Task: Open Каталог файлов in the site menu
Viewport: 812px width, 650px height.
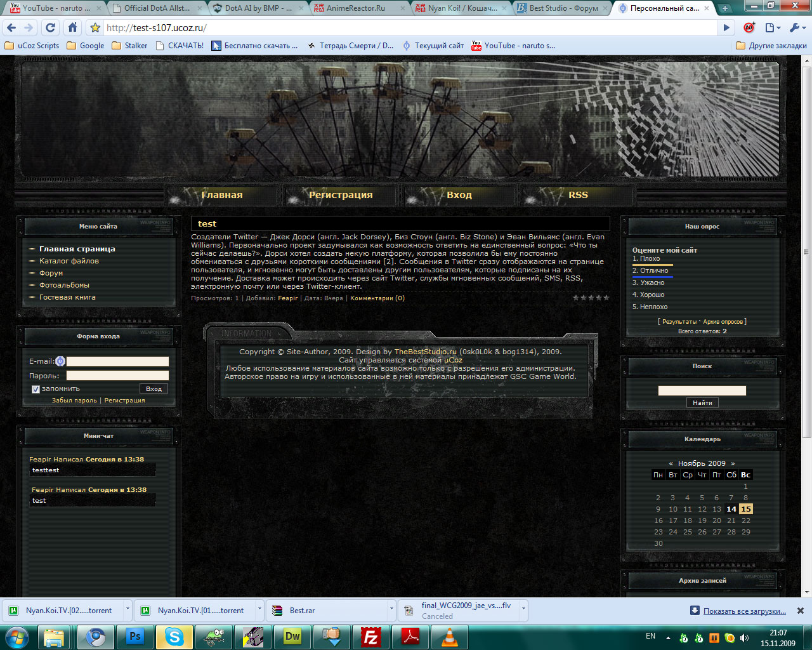Action: (x=69, y=261)
